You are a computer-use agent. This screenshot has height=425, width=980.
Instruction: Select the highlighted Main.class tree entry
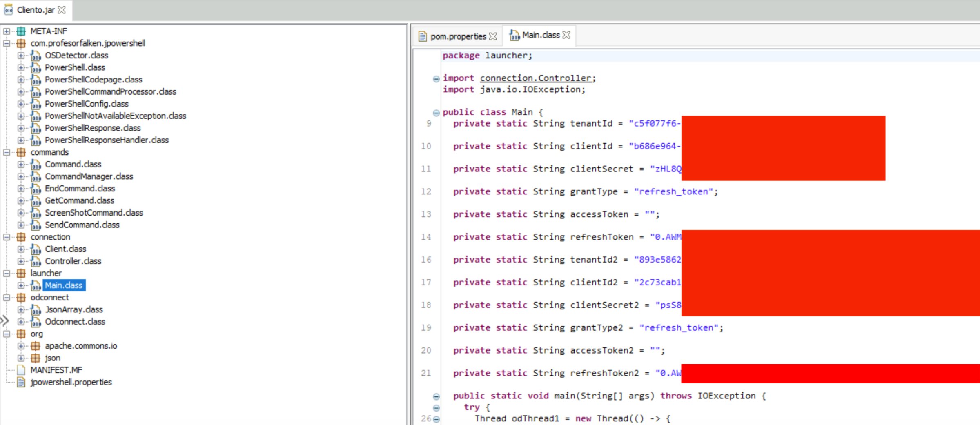(x=63, y=285)
